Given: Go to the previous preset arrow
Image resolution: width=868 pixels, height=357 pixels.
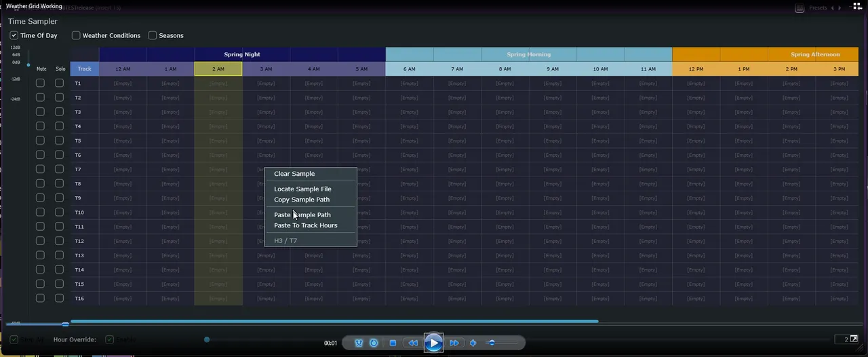Looking at the screenshot, I should pos(833,8).
